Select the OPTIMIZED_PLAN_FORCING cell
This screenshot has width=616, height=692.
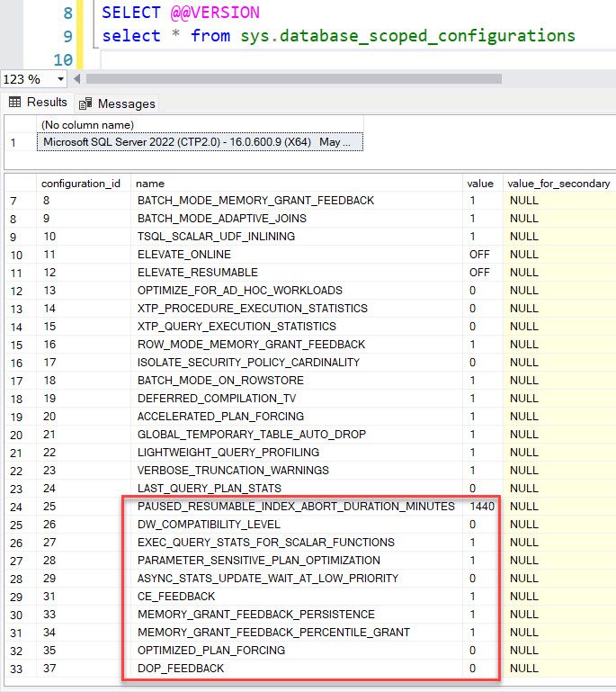click(x=297, y=651)
